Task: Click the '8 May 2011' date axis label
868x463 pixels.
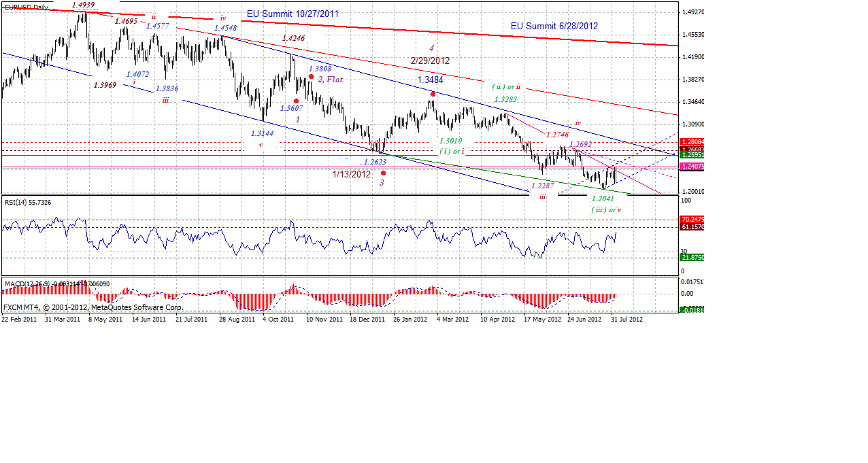Action: click(106, 318)
